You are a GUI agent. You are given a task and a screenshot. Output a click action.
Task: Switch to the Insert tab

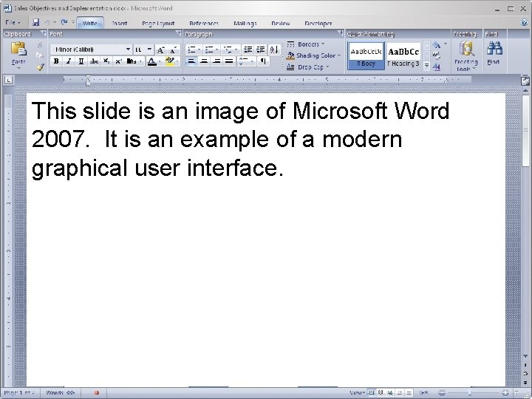pos(120,24)
